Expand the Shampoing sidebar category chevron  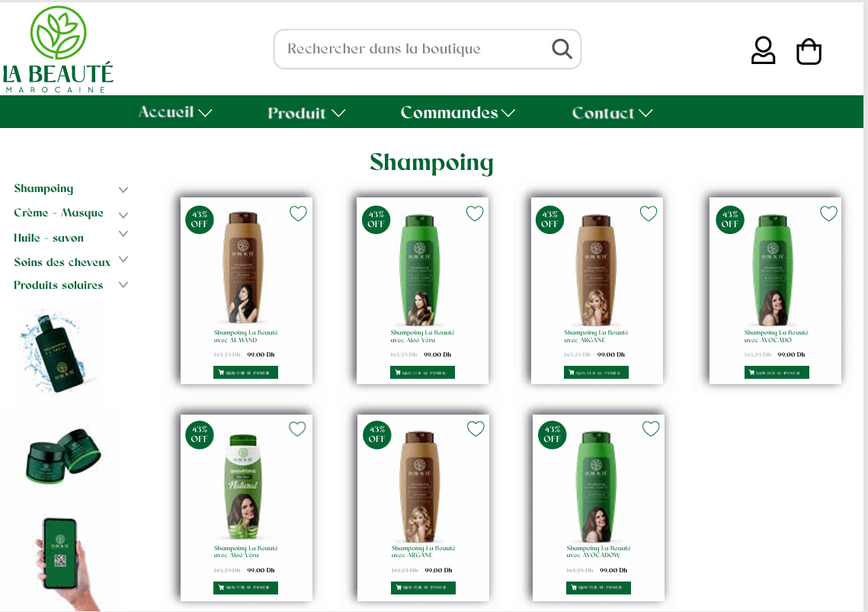click(x=123, y=190)
